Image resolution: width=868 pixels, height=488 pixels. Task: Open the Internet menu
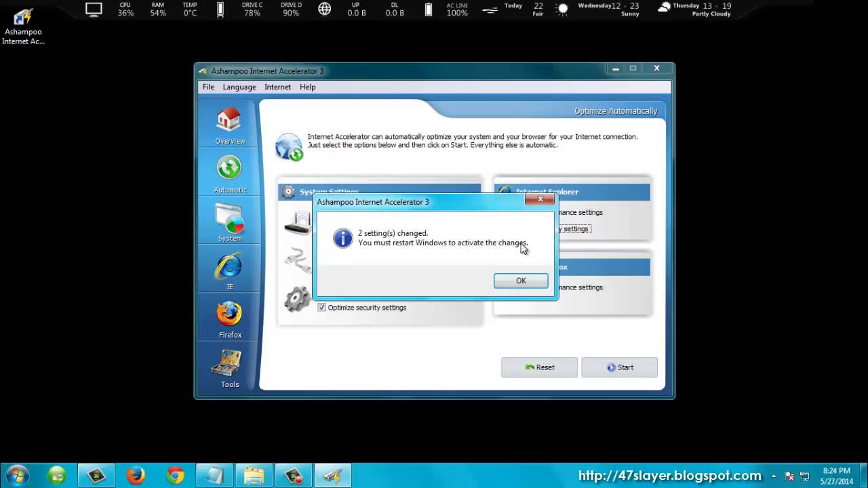277,87
